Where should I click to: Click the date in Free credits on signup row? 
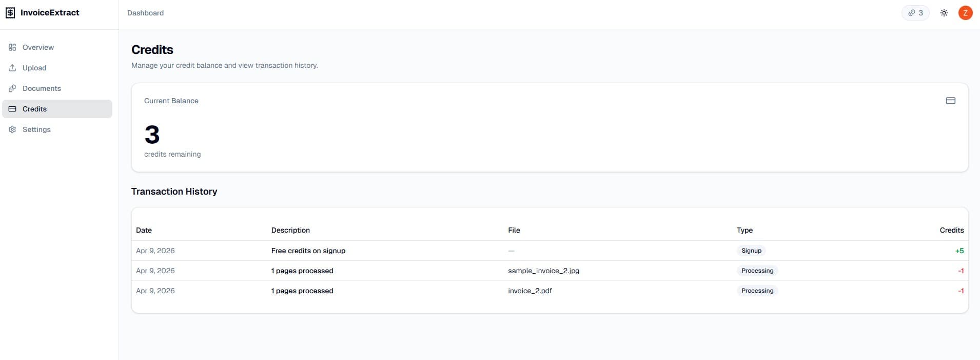(x=155, y=251)
